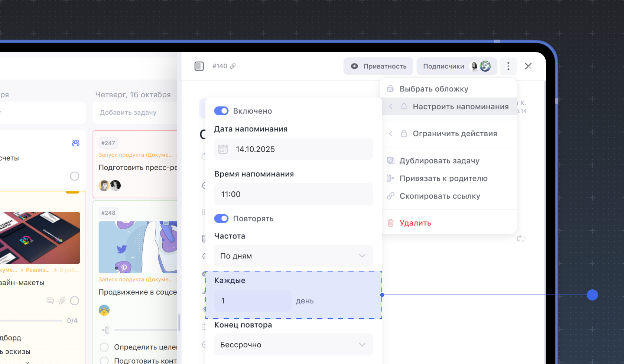Open the Подписчики subscribers button
624x364 pixels.
(x=456, y=66)
